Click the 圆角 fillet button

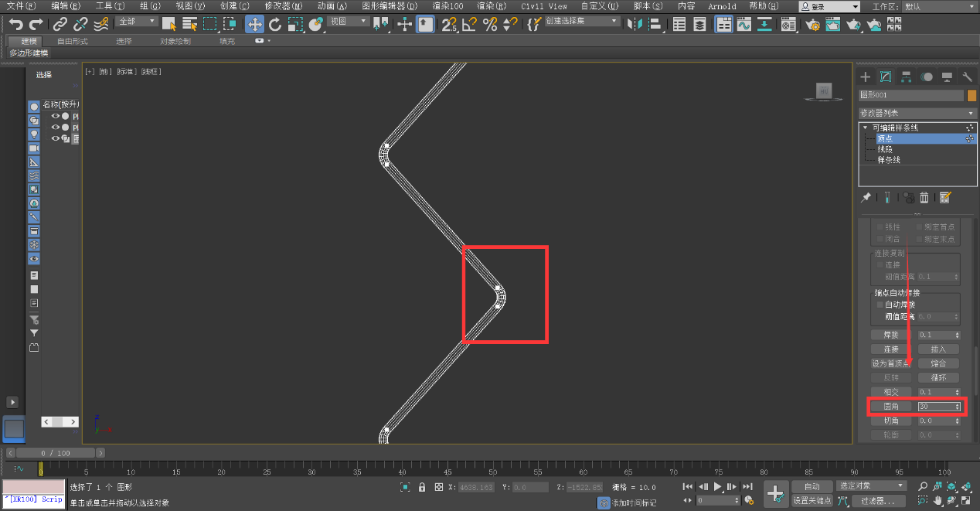coord(890,407)
